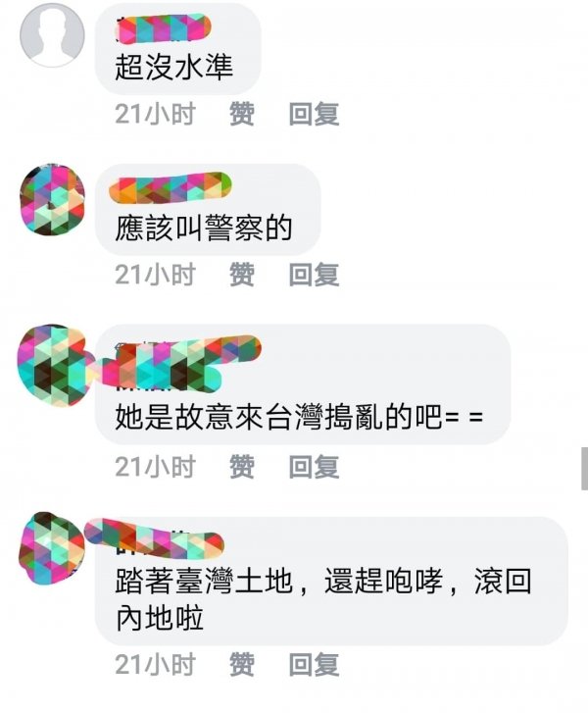Open 21小时 timestamp under 應該叫警察的

point(155,275)
